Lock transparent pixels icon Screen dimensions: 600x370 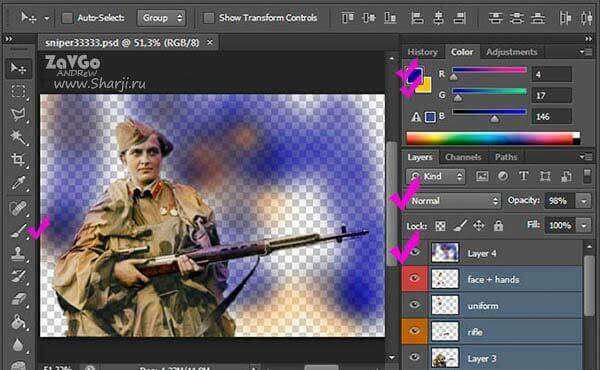(440, 226)
